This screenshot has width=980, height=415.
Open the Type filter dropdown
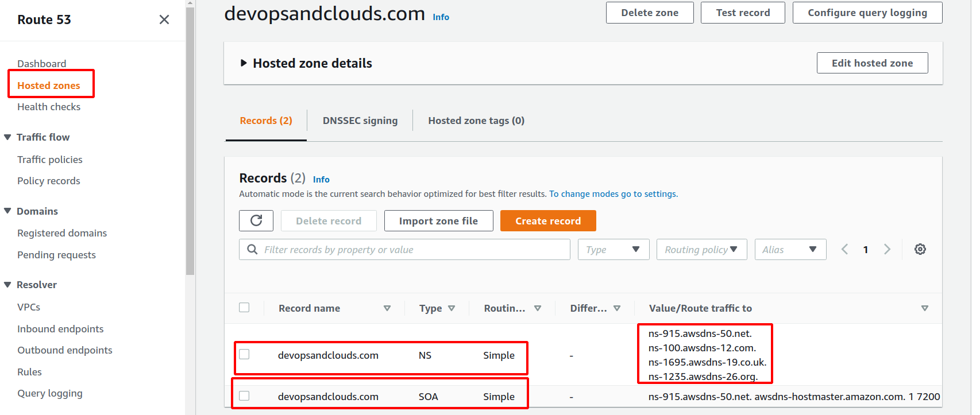coord(613,250)
